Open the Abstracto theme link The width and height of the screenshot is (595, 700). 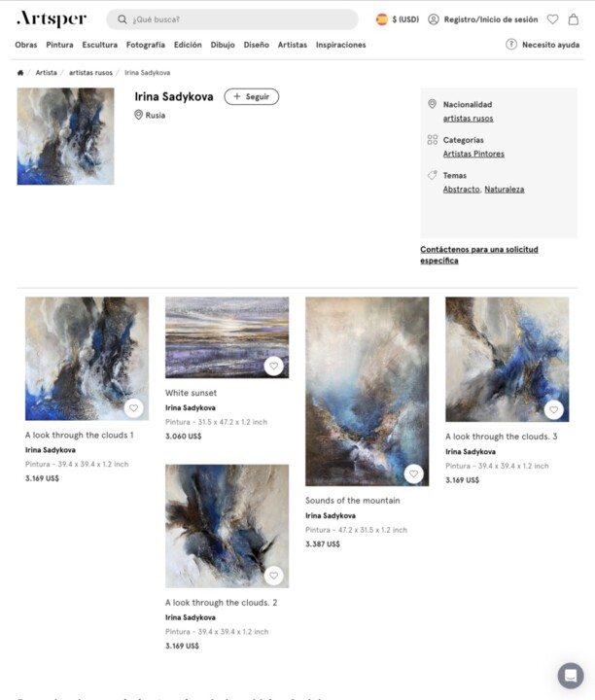[462, 190]
